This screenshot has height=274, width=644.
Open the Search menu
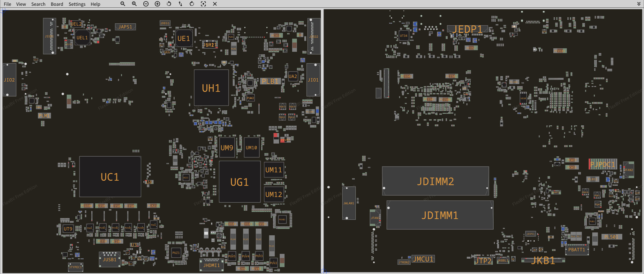pyautogui.click(x=38, y=4)
